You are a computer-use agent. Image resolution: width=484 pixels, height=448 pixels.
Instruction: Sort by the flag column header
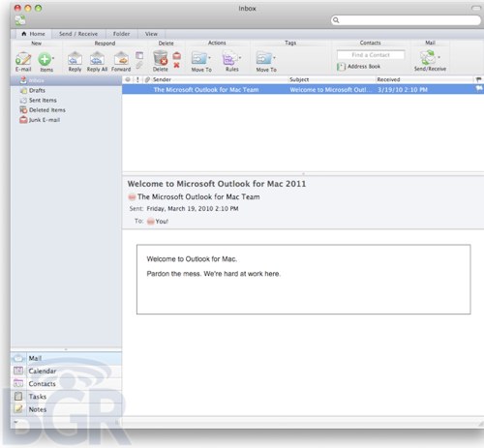coord(478,79)
